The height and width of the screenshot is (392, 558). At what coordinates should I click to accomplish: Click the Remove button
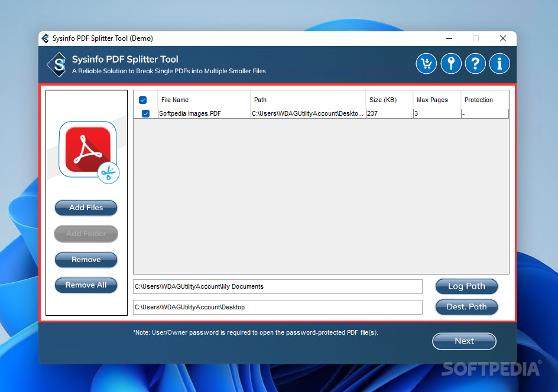86,259
